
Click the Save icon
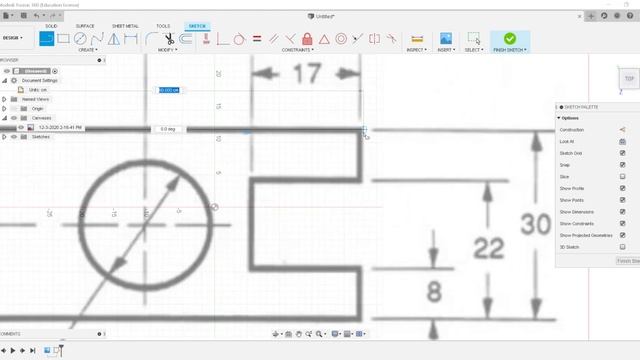24,16
